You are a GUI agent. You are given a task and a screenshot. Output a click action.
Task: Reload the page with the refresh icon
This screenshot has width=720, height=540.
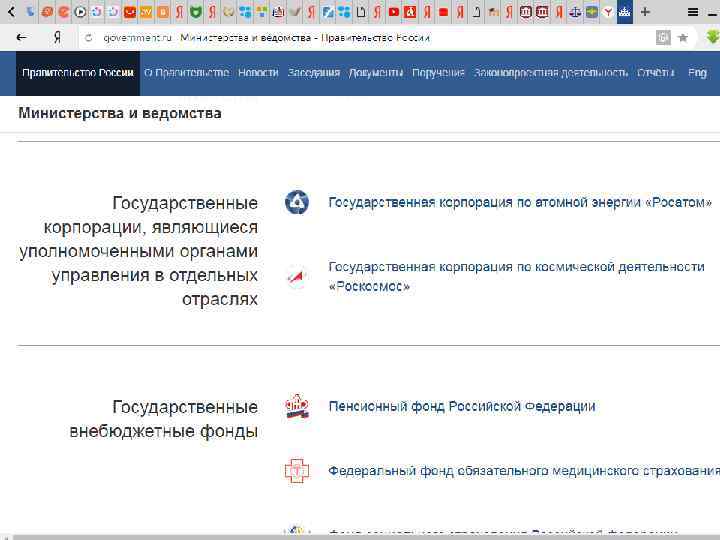point(89,38)
